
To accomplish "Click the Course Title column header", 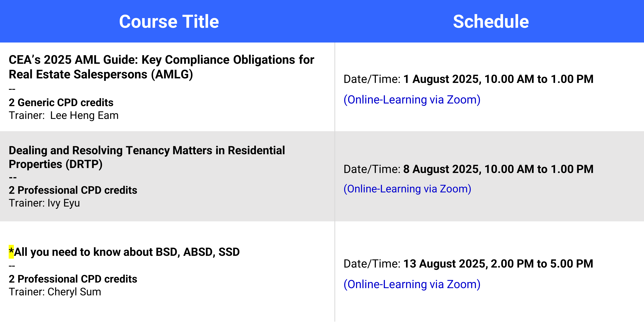I will (x=169, y=21).
